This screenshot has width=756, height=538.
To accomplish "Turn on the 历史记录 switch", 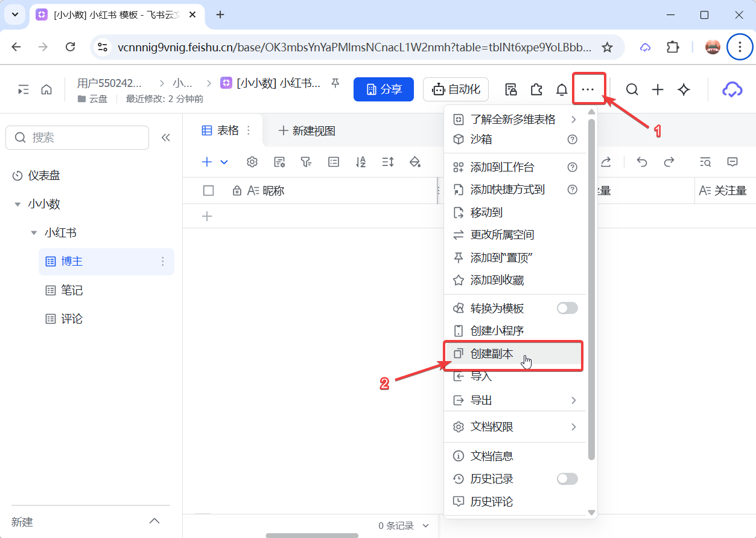I will pos(567,478).
